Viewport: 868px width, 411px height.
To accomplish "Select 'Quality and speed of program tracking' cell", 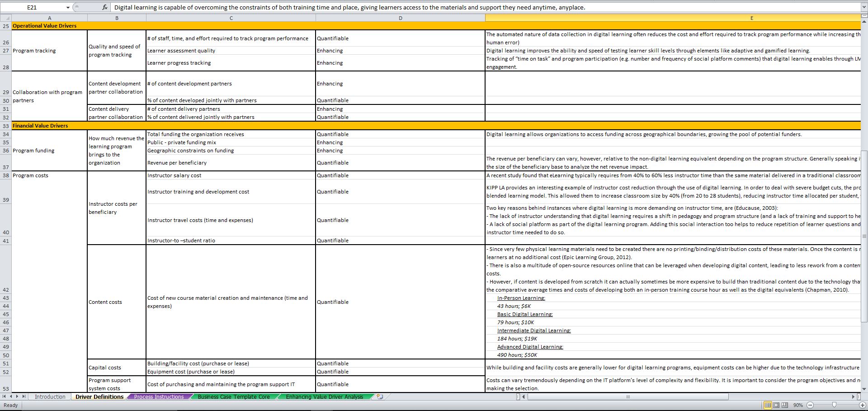I will [117, 51].
